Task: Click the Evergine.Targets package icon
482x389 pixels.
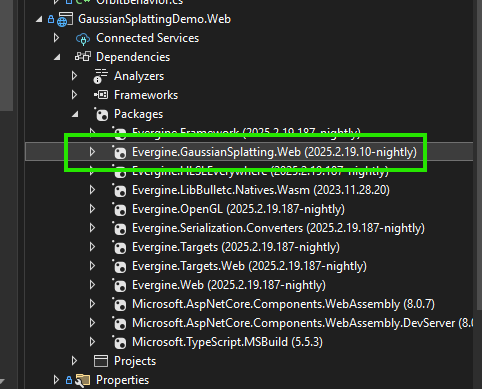Action: (119, 247)
